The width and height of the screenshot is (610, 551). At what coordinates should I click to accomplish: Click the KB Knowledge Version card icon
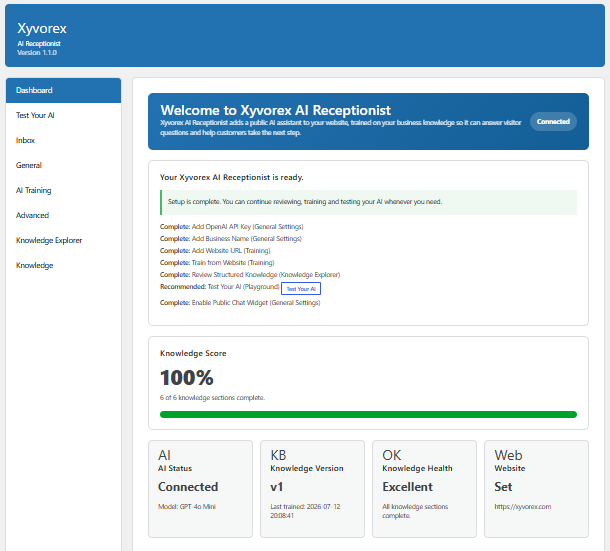pos(278,455)
